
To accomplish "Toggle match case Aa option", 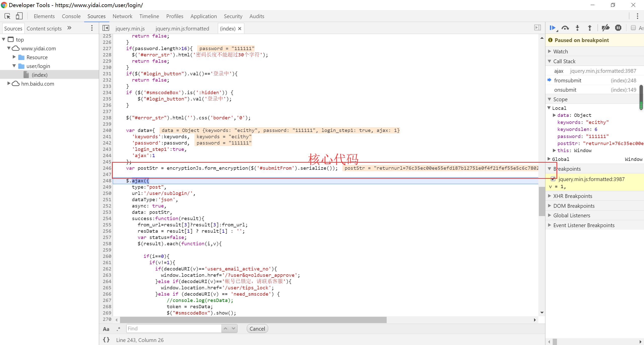I will click(x=106, y=329).
